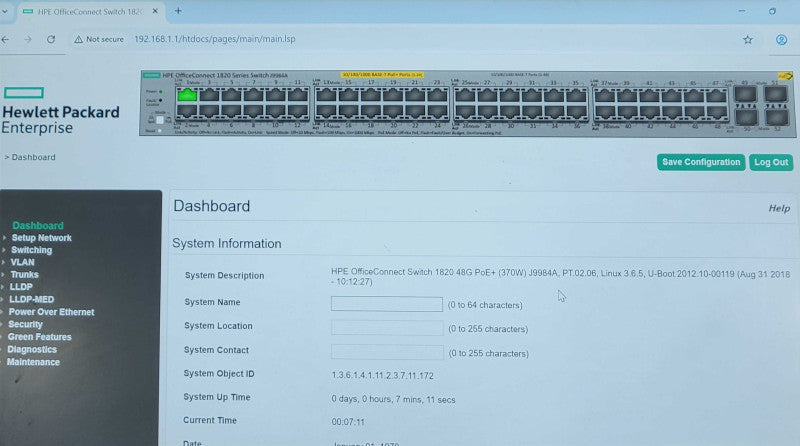Select port 3 on the switch graphic
This screenshot has height=446, width=800.
tap(209, 95)
